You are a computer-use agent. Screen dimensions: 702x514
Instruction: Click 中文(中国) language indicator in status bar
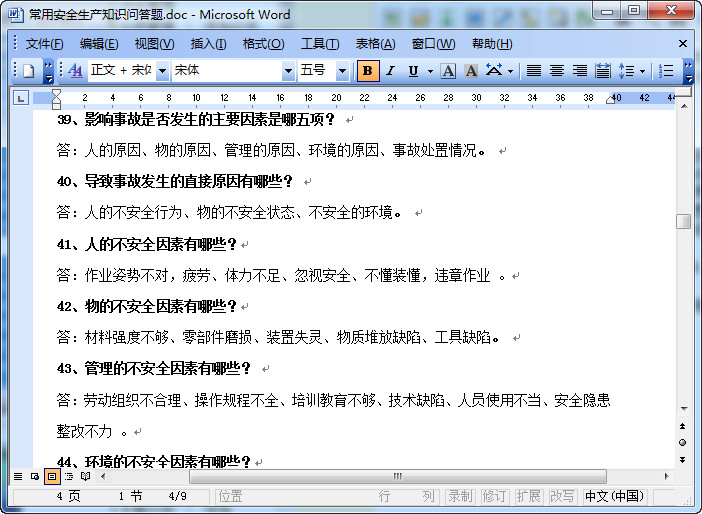(615, 496)
